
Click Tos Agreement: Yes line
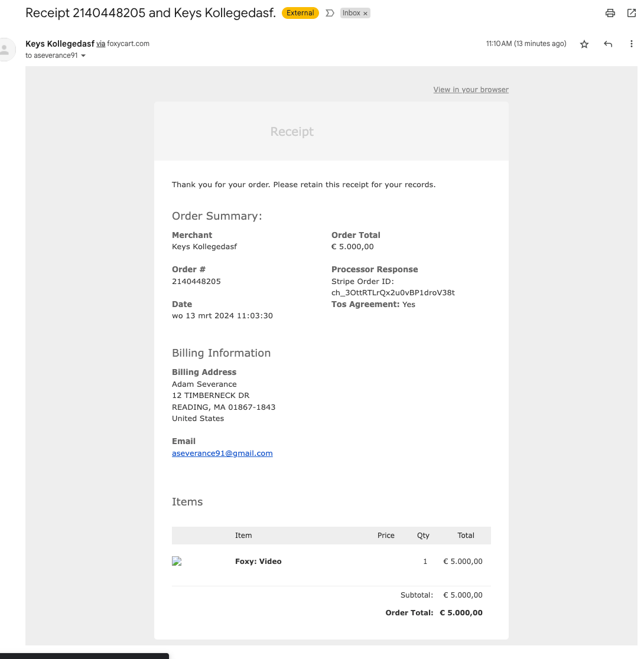pyautogui.click(x=373, y=304)
